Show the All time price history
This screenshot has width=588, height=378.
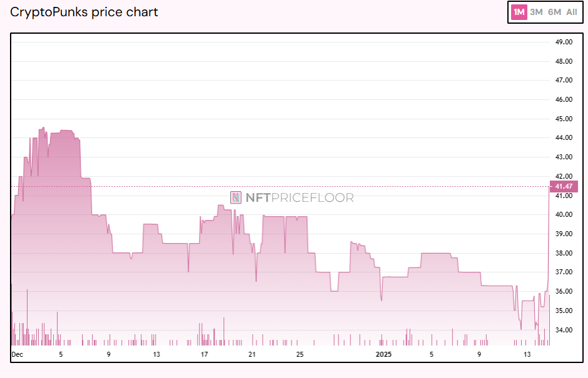coord(572,12)
